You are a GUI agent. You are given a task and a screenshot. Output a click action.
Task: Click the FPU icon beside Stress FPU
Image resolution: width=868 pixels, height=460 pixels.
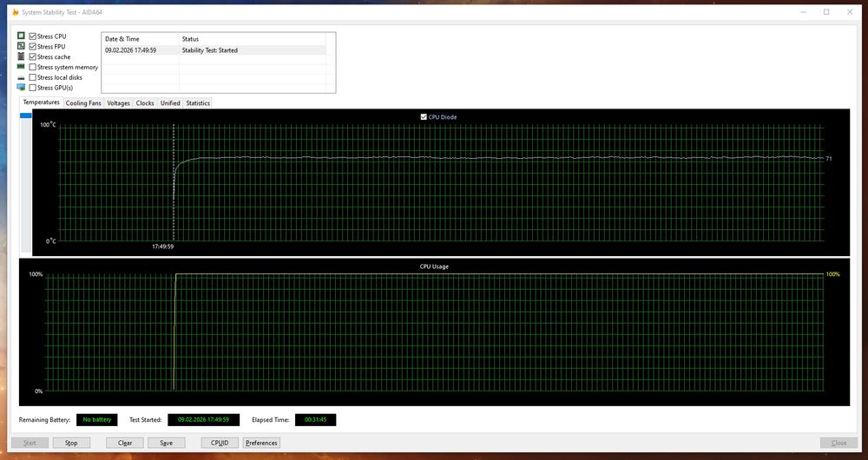[x=21, y=46]
